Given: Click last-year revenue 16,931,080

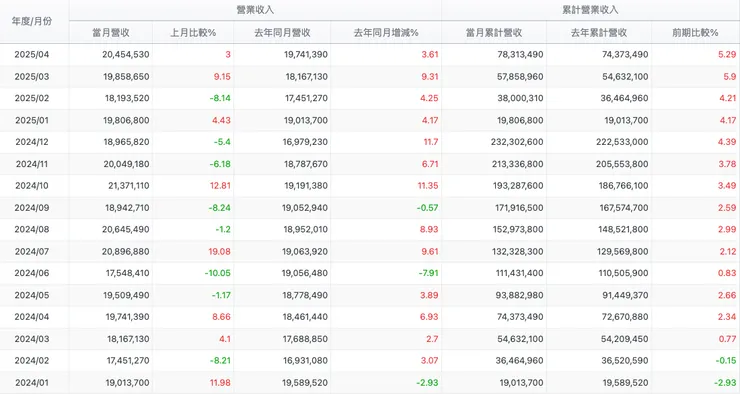Looking at the screenshot, I should 305,360.
